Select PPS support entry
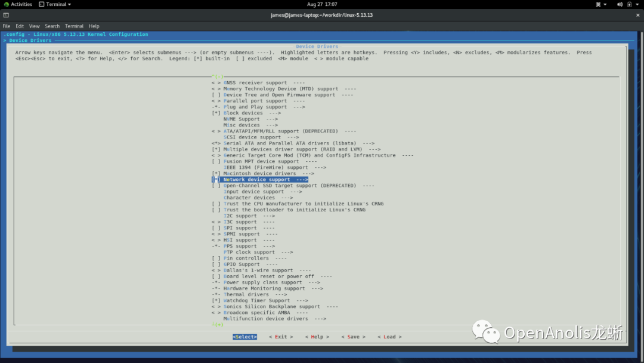 243,246
